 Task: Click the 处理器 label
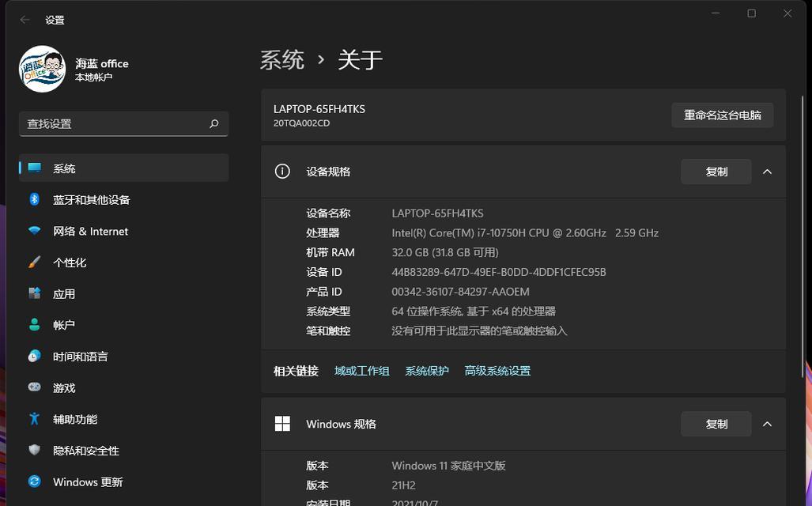(322, 233)
